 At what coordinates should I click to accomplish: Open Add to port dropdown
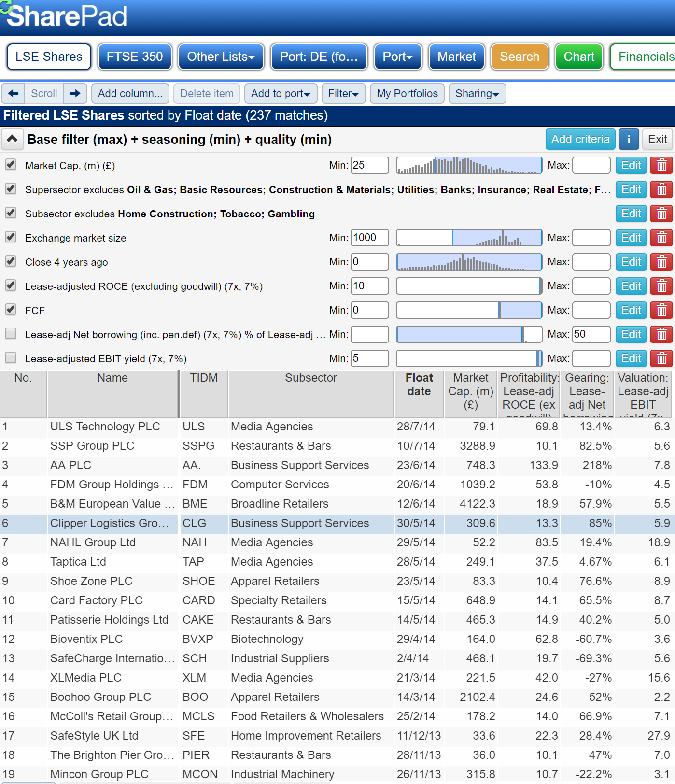(x=281, y=93)
